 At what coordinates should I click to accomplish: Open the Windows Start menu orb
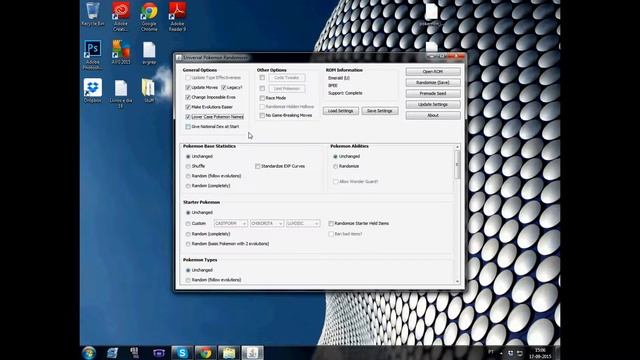coord(89,352)
